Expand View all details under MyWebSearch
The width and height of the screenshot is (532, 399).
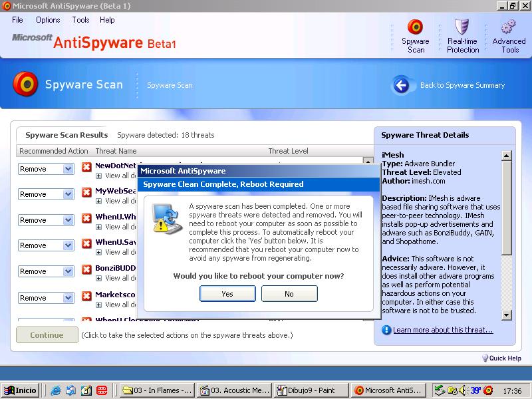[98, 201]
